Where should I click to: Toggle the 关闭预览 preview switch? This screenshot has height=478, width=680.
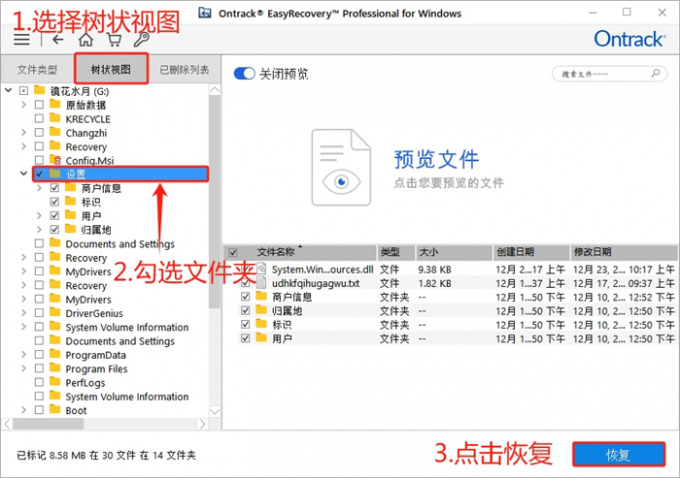coord(244,74)
